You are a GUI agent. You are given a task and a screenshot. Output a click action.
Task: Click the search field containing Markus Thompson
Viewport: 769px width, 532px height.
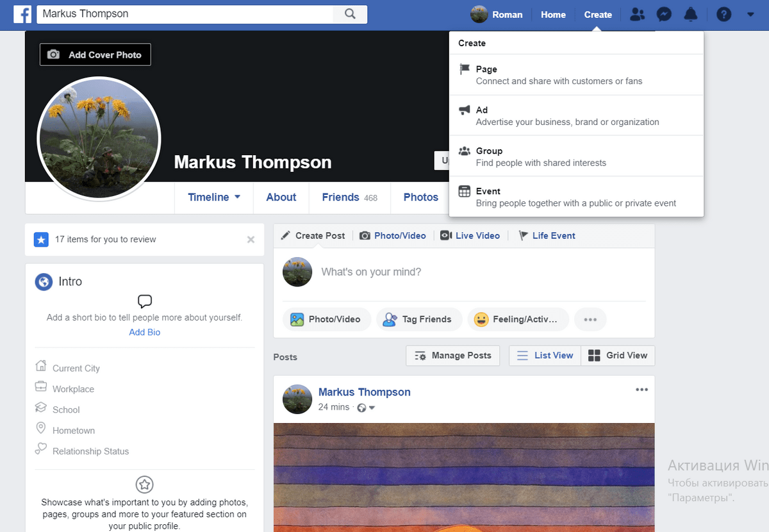pos(185,14)
